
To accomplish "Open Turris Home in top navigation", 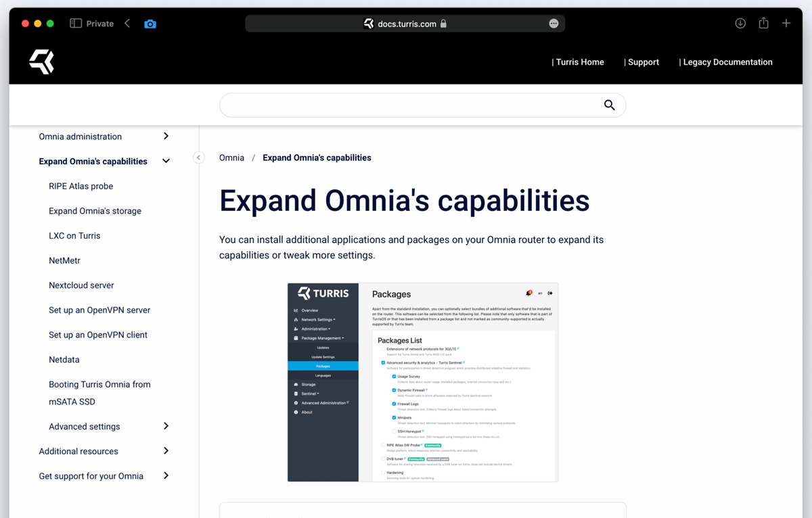I will click(579, 62).
